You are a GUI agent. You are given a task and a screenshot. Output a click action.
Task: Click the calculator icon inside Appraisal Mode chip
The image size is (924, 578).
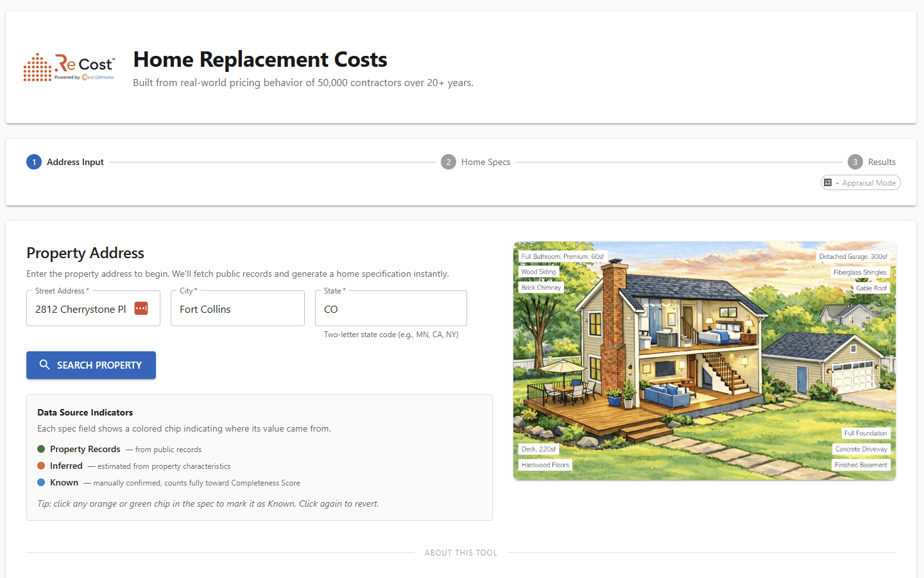pyautogui.click(x=828, y=182)
